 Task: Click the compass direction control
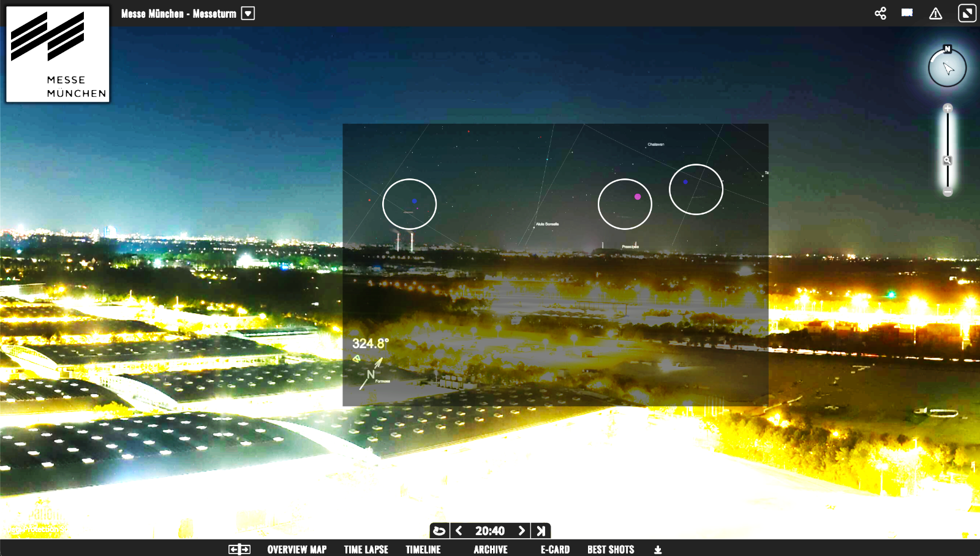(947, 68)
